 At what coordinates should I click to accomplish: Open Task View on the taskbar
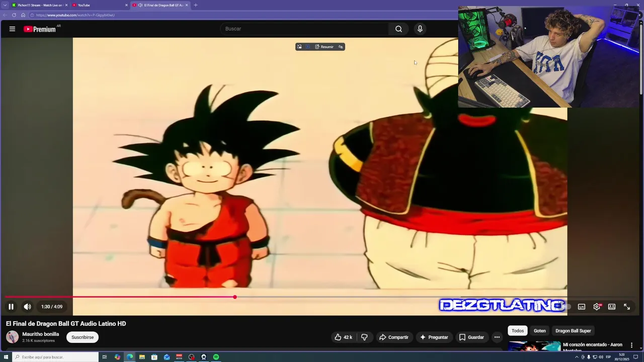coord(105,357)
